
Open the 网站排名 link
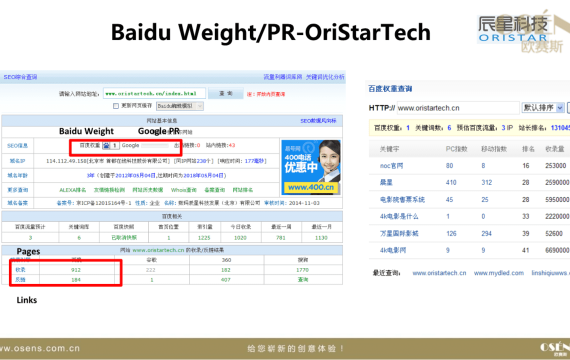pos(242,190)
